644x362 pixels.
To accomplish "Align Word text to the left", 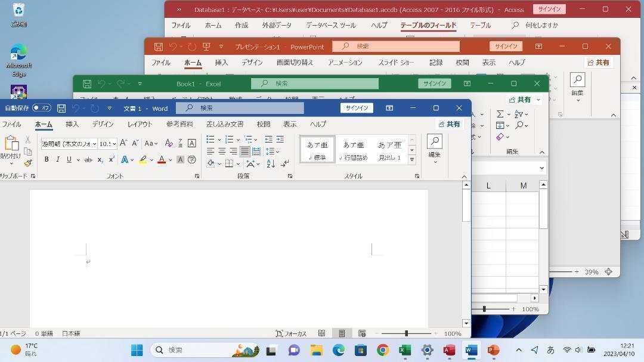I will click(210, 151).
